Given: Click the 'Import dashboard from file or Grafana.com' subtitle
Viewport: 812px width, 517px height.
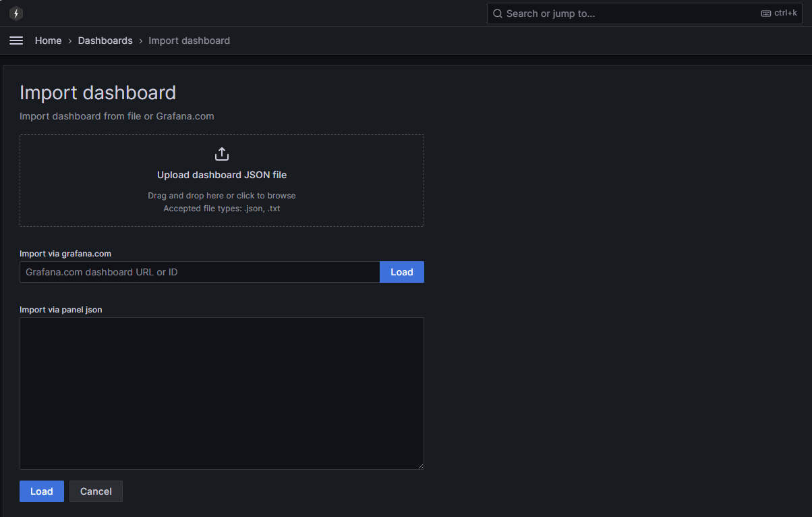Looking at the screenshot, I should [x=117, y=116].
